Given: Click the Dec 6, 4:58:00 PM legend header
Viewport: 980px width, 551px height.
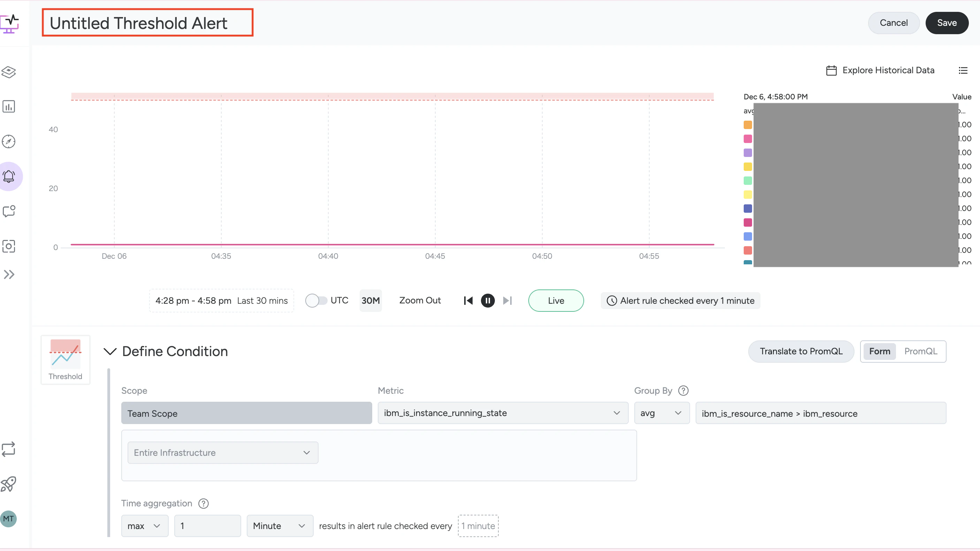Looking at the screenshot, I should [775, 97].
